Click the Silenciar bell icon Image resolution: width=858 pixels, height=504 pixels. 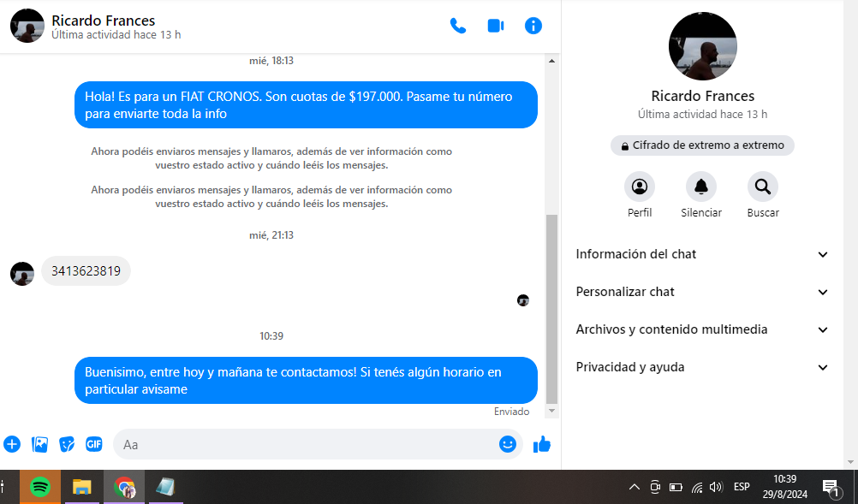tap(701, 187)
